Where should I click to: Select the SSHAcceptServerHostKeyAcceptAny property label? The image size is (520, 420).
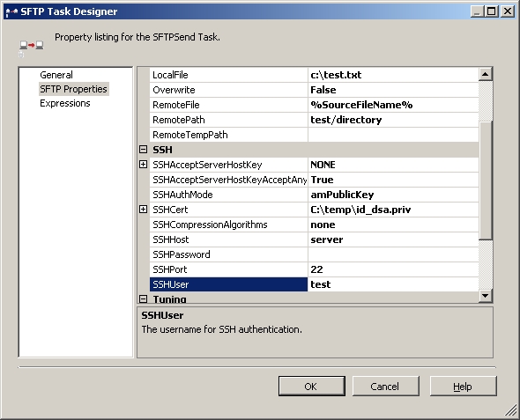[228, 180]
